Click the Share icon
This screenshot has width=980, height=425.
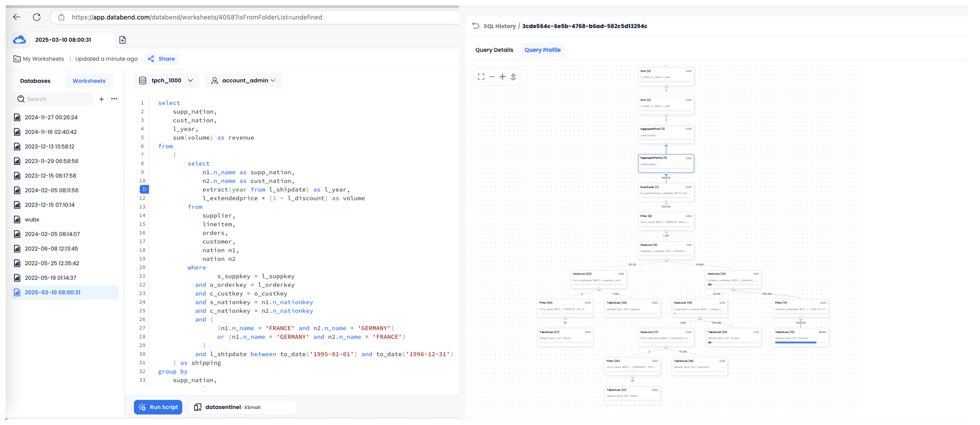point(151,59)
